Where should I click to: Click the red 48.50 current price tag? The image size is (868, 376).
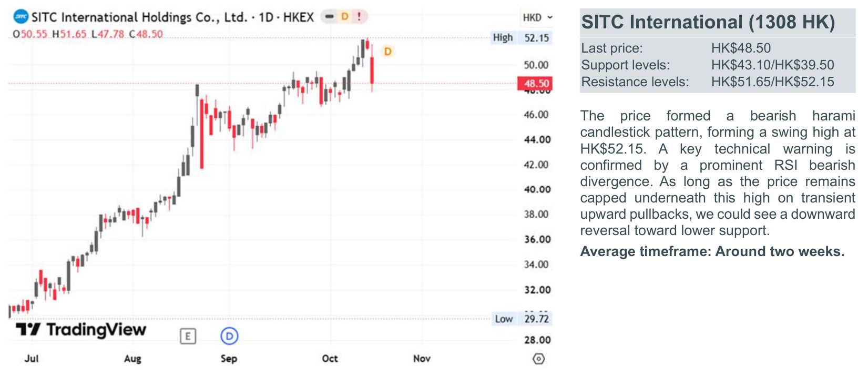click(x=535, y=84)
